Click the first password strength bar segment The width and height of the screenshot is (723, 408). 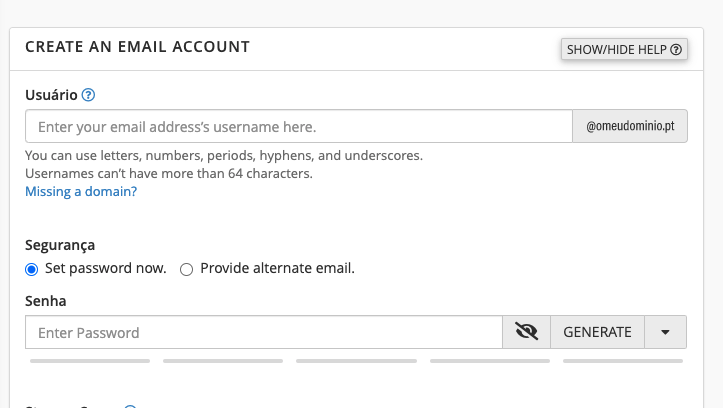(90, 360)
